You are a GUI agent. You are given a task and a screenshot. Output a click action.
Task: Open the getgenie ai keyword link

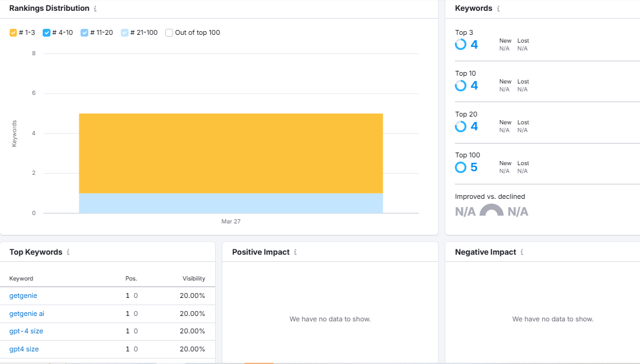tap(27, 313)
